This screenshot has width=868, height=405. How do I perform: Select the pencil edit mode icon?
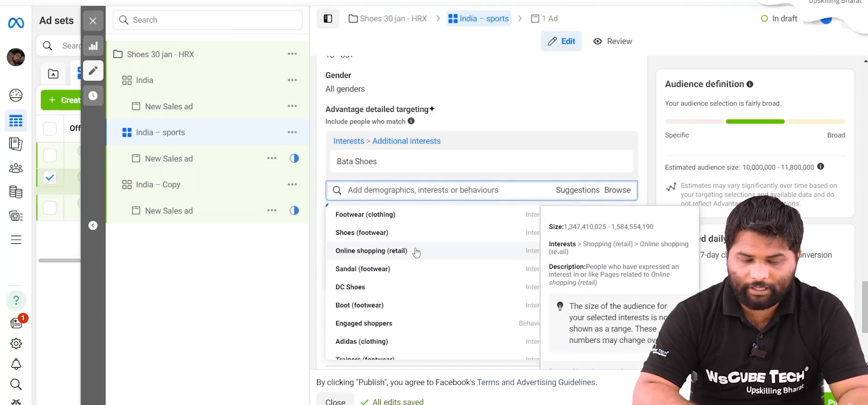(x=93, y=70)
